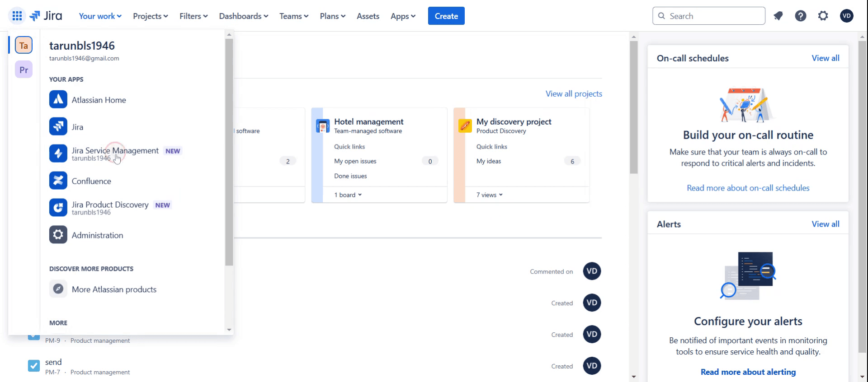Click the compass icon for more products
Viewport: 868px width, 382px height.
pos(58,289)
